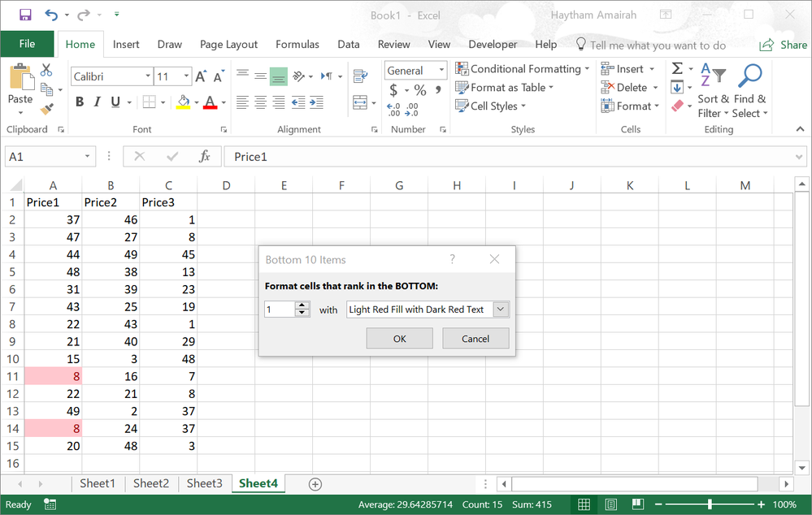Click the Percent Style icon

point(420,91)
